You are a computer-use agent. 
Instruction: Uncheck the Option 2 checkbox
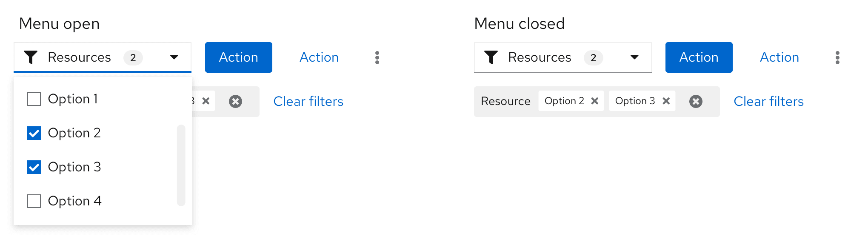click(34, 133)
